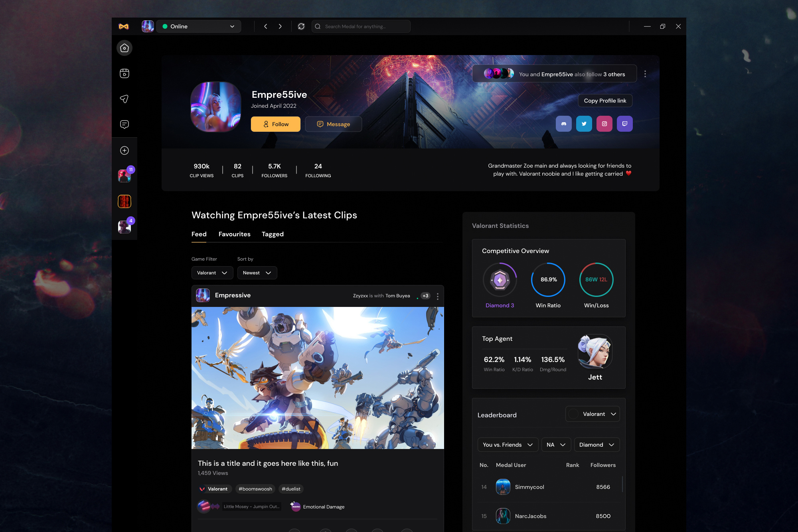Follow Empre55ive

click(x=276, y=124)
